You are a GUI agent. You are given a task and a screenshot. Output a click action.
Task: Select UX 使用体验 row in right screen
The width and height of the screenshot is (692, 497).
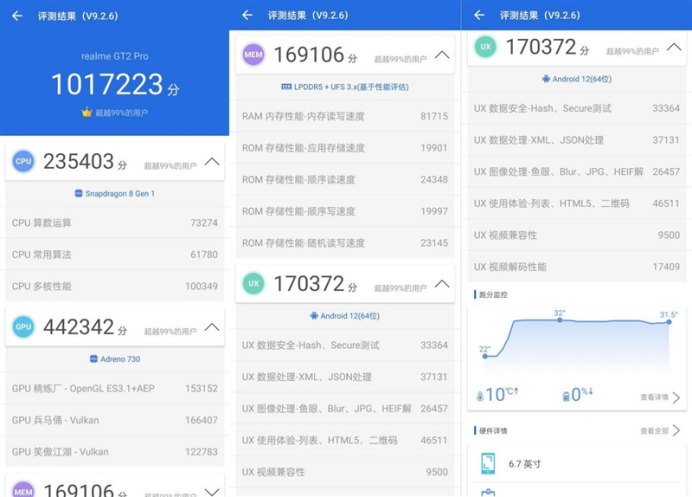coord(577,203)
